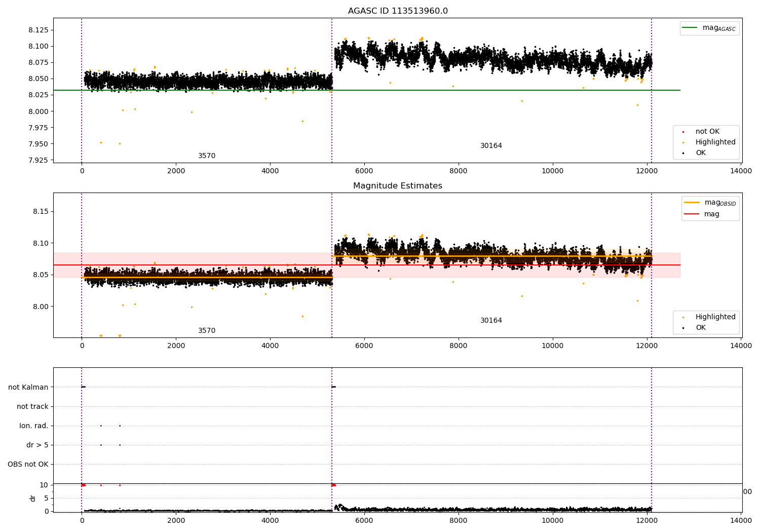
Task: Click the 'not Kalman' marker at observation 30164 start
Action: coord(333,387)
